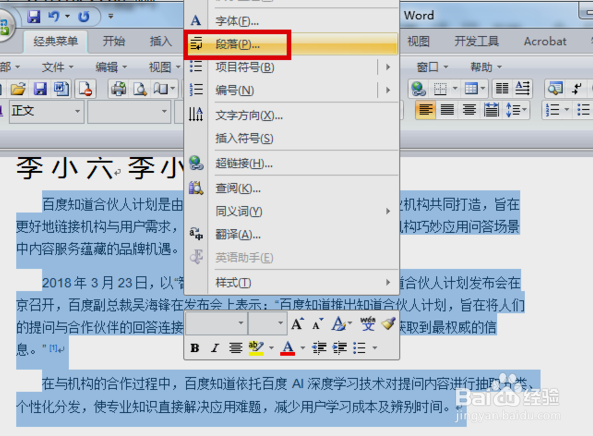Choose 文字方向(X)... in context menu
The image size is (593, 436).
tap(291, 115)
